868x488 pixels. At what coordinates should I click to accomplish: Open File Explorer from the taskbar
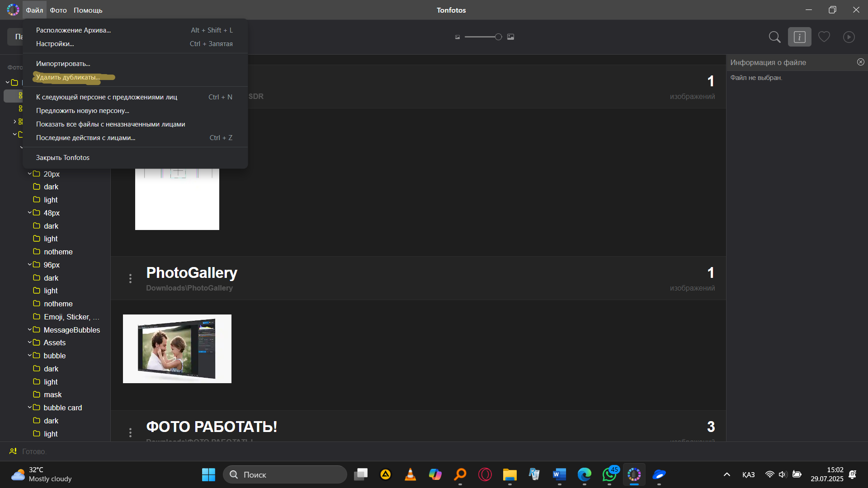[509, 474]
